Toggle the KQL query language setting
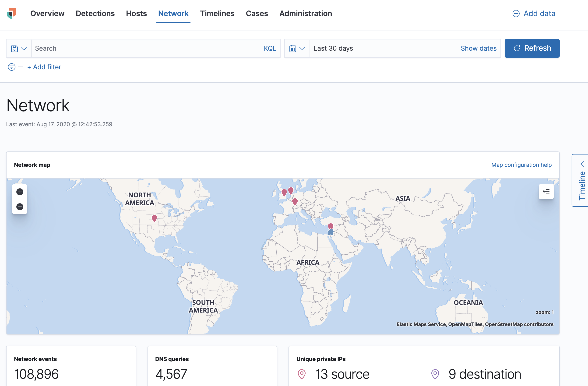The height and width of the screenshot is (386, 588). click(x=270, y=48)
